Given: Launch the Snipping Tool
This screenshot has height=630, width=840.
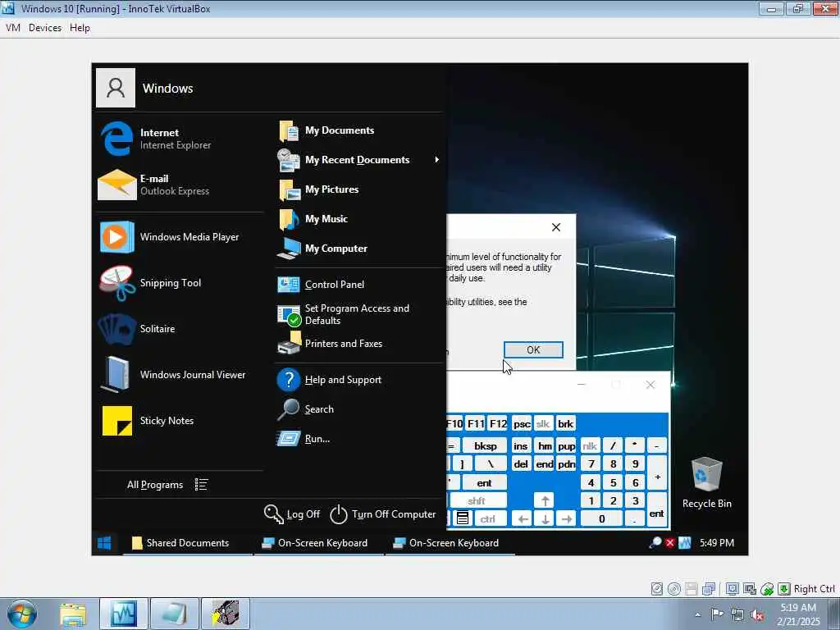Looking at the screenshot, I should pyautogui.click(x=180, y=283).
